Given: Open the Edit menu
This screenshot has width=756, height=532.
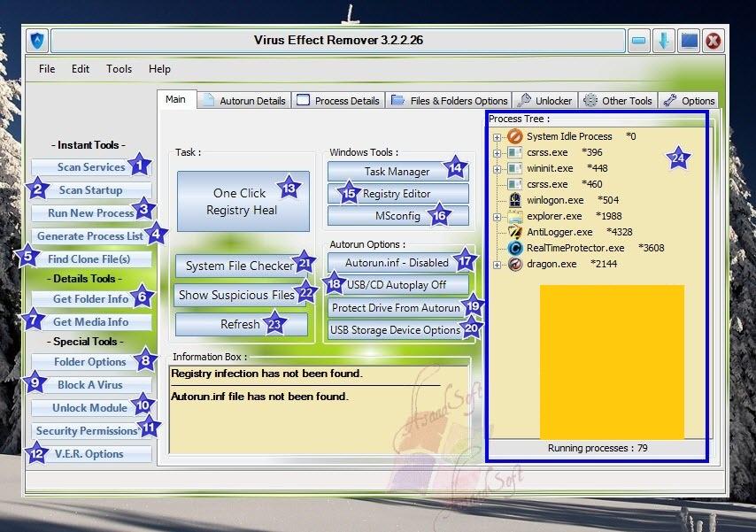Looking at the screenshot, I should point(80,69).
